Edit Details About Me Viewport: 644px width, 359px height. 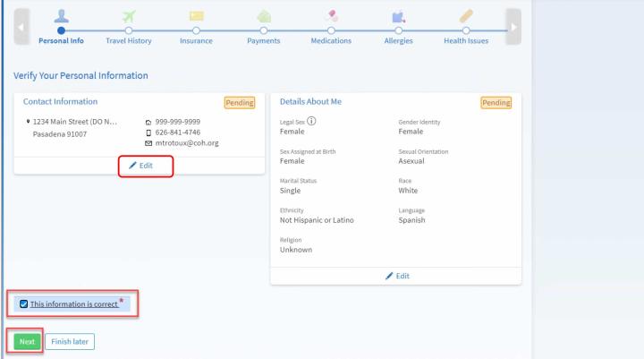tap(397, 276)
